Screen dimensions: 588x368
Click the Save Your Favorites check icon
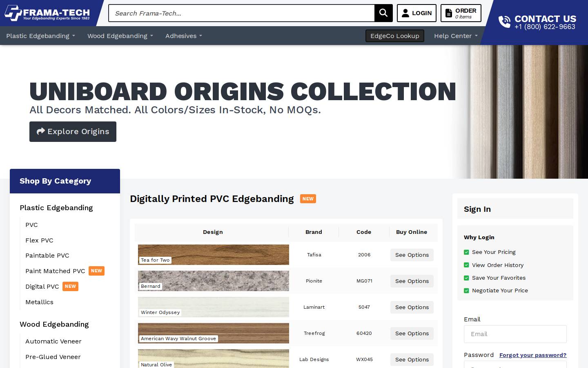(x=466, y=278)
